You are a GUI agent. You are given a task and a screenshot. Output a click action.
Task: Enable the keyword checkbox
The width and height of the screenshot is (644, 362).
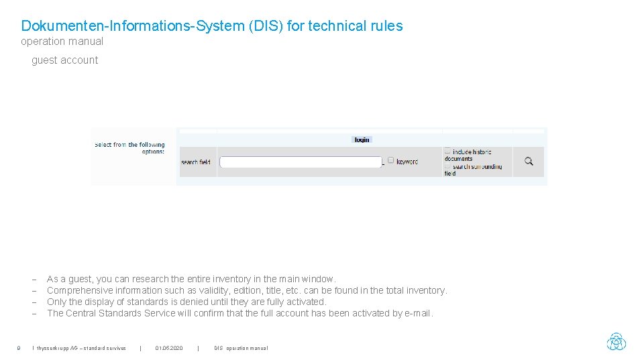click(x=390, y=160)
